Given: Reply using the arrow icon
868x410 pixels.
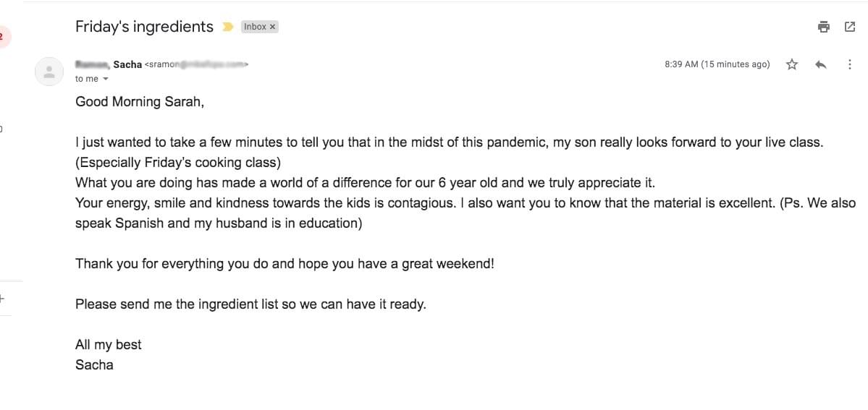Looking at the screenshot, I should [821, 64].
